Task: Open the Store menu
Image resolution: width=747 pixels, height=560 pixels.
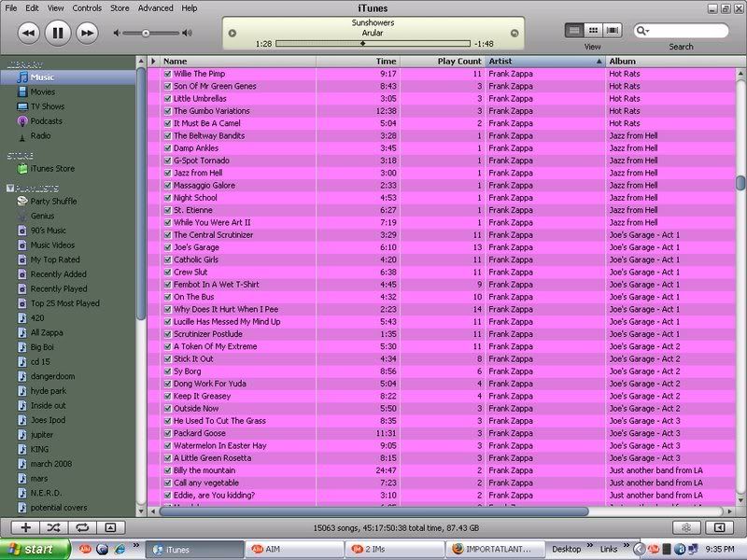Action: (120, 8)
